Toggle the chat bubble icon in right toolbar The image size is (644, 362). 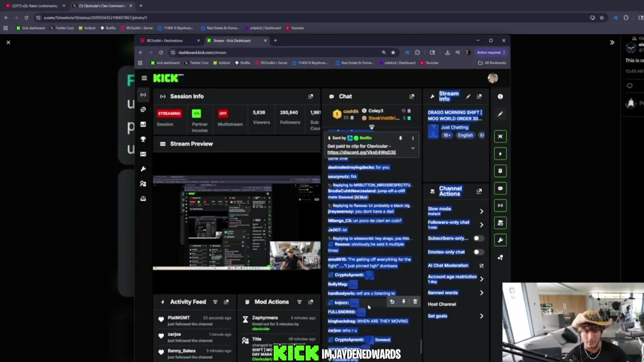(500, 188)
